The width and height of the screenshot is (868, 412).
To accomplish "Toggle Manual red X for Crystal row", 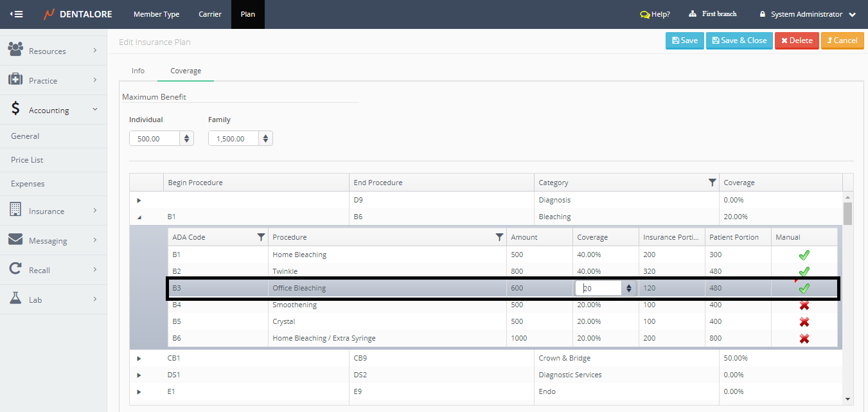I will (x=804, y=322).
